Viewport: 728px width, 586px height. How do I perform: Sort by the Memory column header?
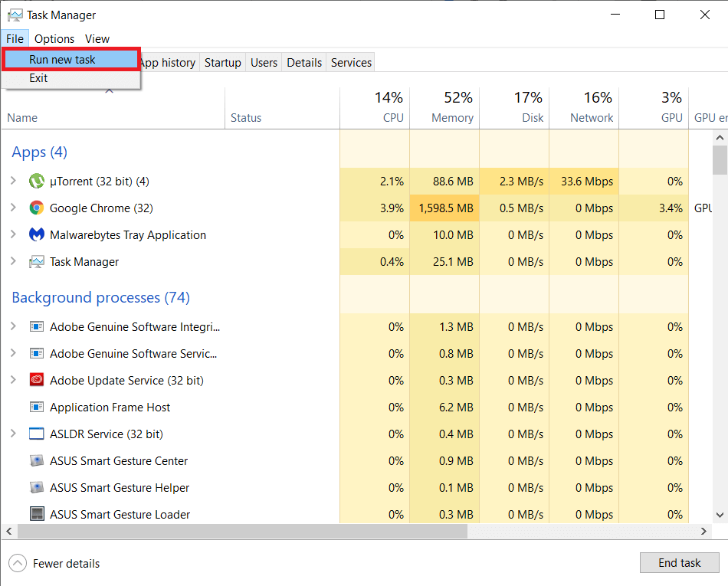444,108
